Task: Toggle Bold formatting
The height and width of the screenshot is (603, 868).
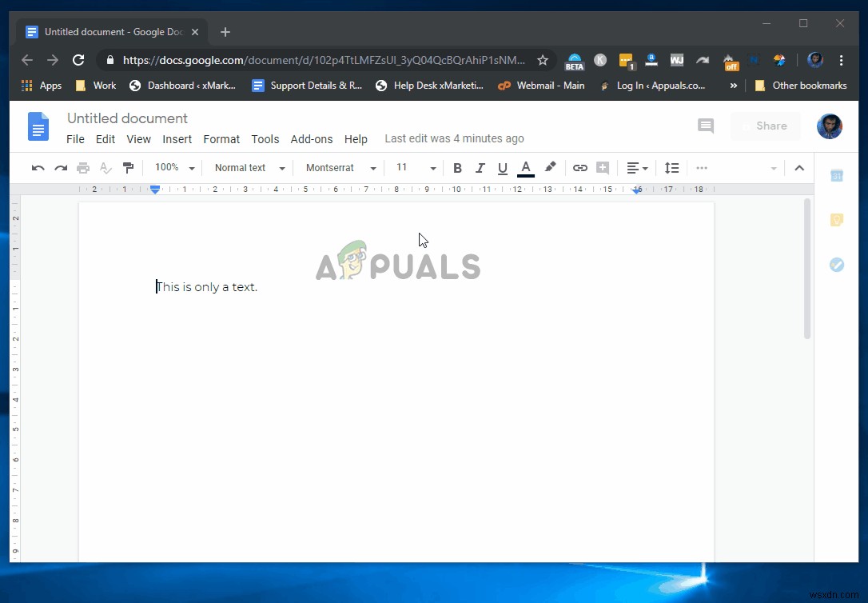Action: point(457,168)
